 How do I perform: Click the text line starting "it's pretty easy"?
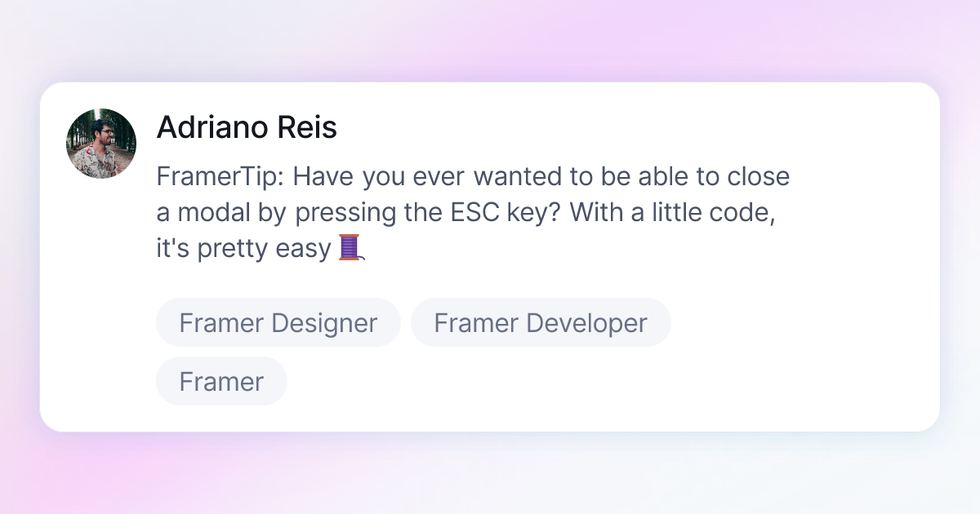tap(261, 248)
